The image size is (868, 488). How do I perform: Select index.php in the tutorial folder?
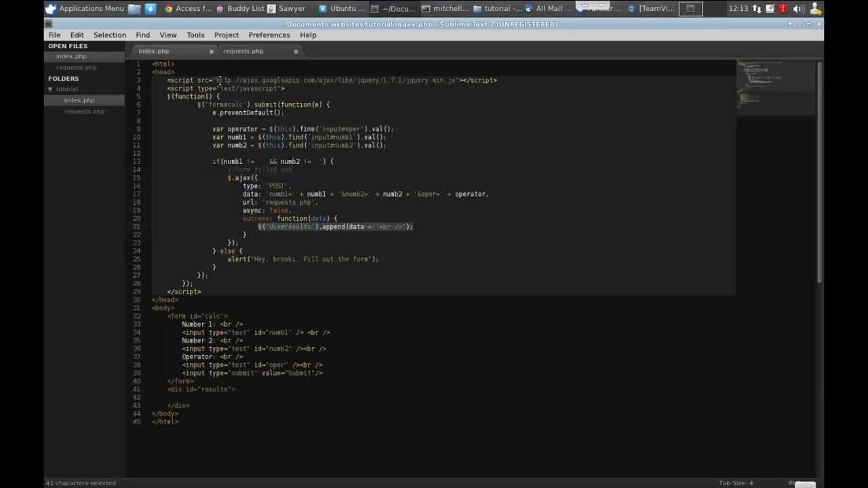pyautogui.click(x=79, y=100)
